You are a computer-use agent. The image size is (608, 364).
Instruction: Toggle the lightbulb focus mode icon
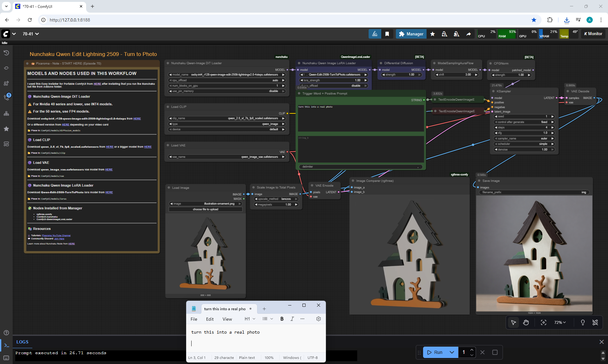coord(583,322)
